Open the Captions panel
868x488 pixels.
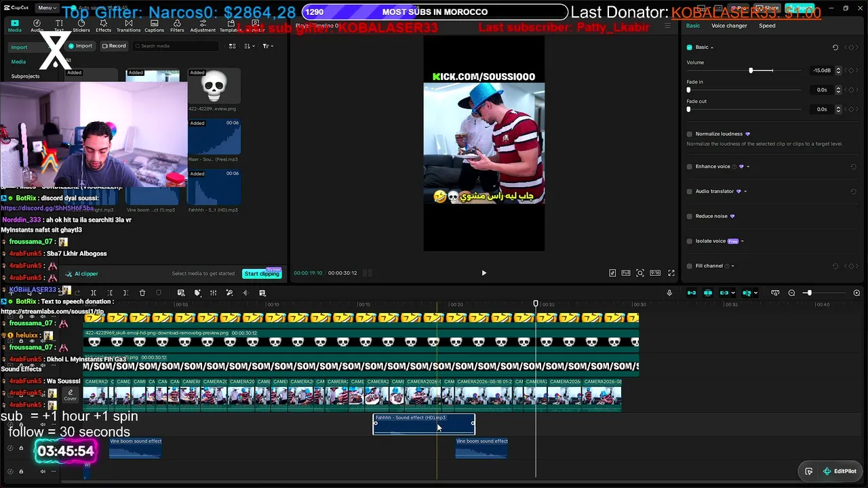pos(154,26)
